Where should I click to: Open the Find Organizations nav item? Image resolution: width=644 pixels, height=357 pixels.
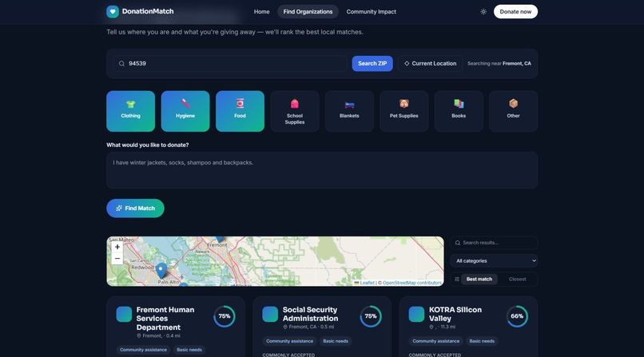308,12
